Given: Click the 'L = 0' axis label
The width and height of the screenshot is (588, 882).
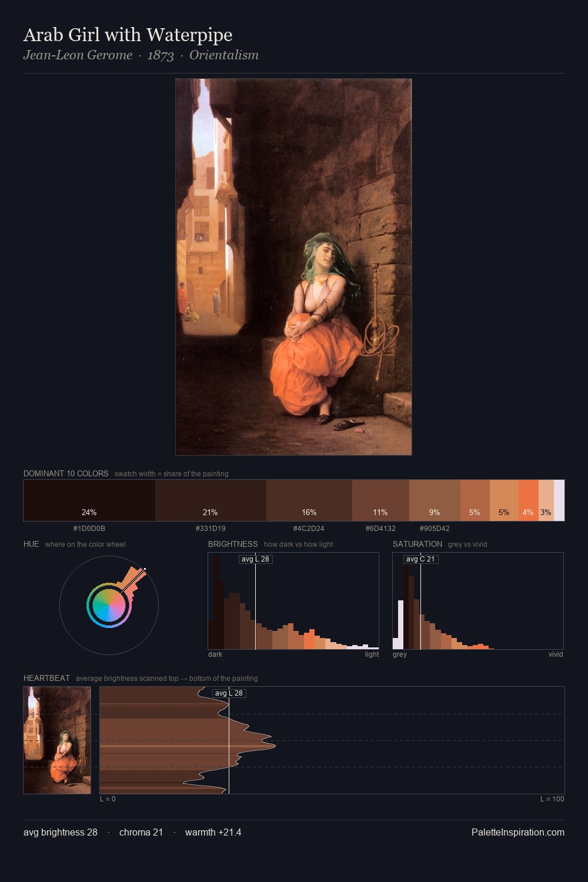Looking at the screenshot, I should pyautogui.click(x=108, y=799).
